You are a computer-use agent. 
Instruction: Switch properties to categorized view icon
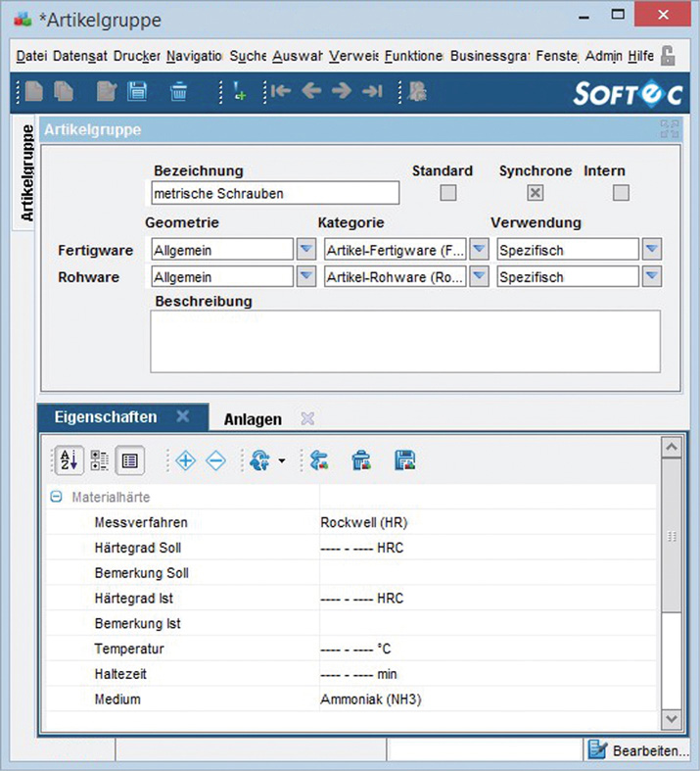[x=99, y=460]
